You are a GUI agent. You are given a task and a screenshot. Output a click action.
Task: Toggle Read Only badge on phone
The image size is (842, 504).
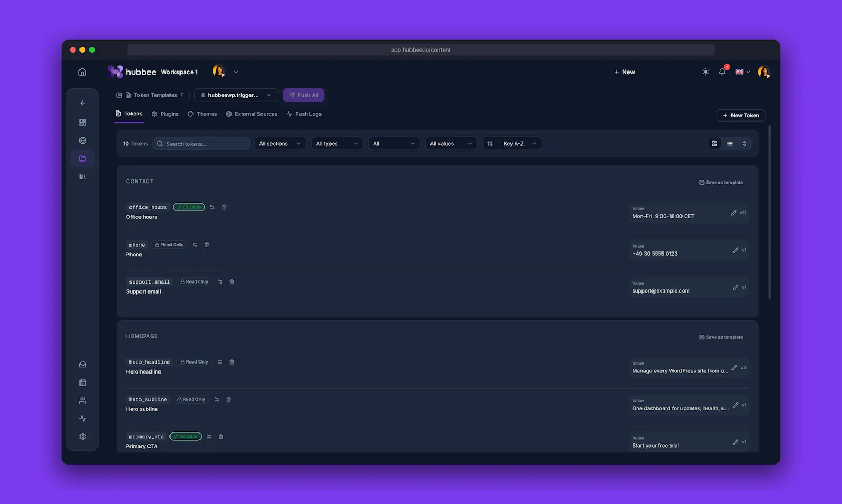coord(169,245)
